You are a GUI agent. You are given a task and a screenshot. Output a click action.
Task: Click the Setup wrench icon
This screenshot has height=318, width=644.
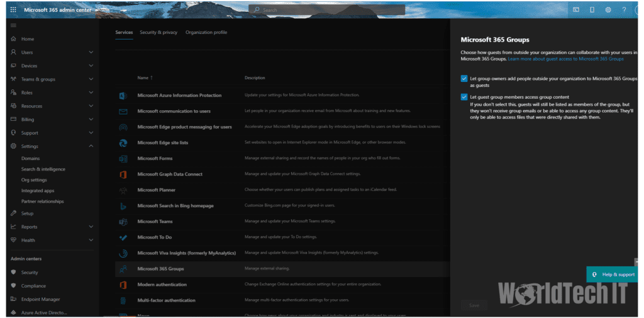click(x=14, y=213)
